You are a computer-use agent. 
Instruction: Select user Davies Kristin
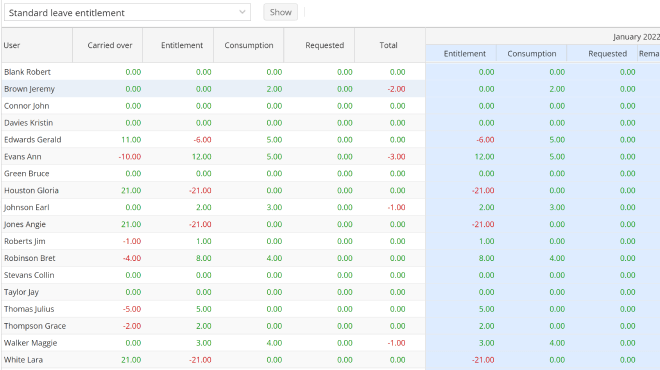29,123
